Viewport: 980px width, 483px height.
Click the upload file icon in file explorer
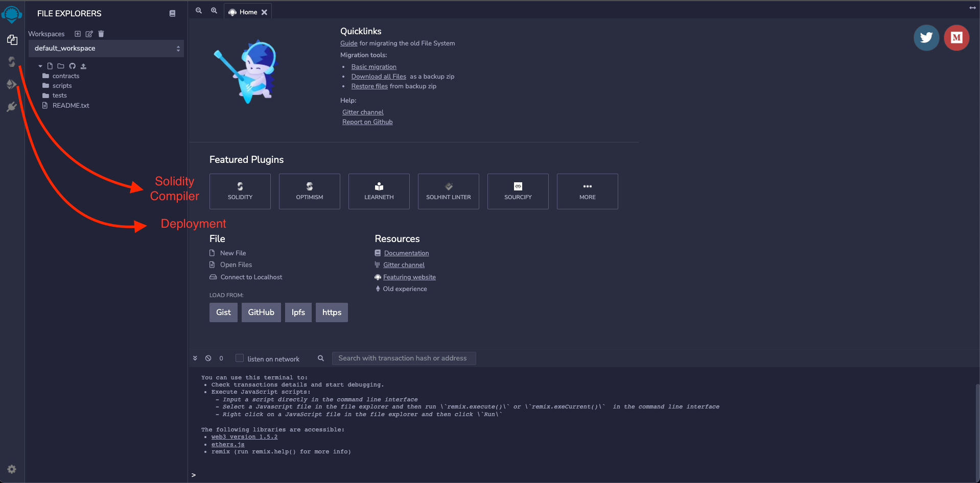83,66
